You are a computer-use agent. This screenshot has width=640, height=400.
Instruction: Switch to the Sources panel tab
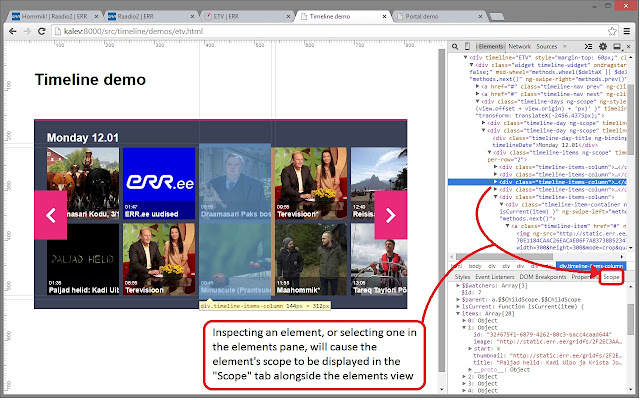coord(547,47)
